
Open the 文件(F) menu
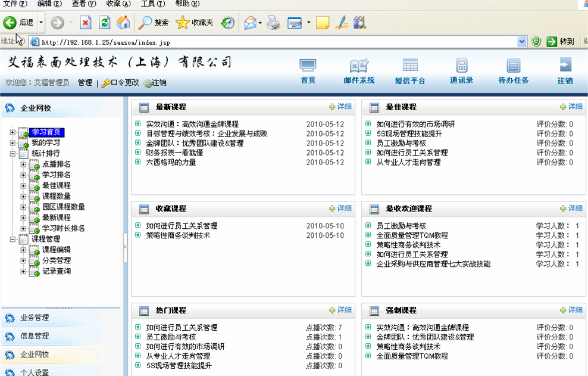coord(15,4)
